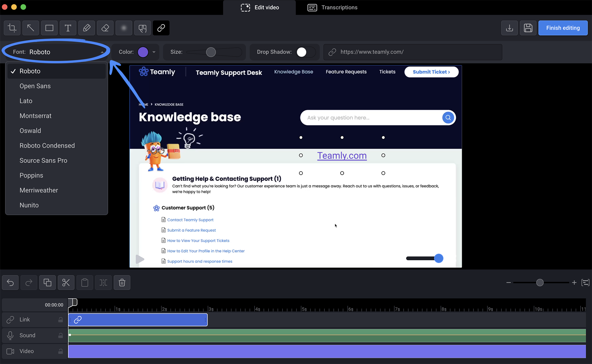592x364 pixels.
Task: Zoom out the timeline with minus
Action: (508, 283)
